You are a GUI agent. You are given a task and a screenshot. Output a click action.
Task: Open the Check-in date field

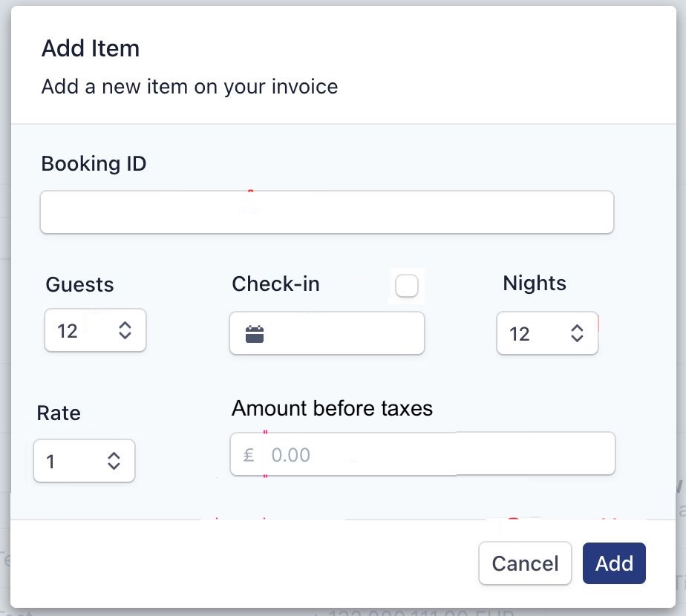click(x=342, y=334)
